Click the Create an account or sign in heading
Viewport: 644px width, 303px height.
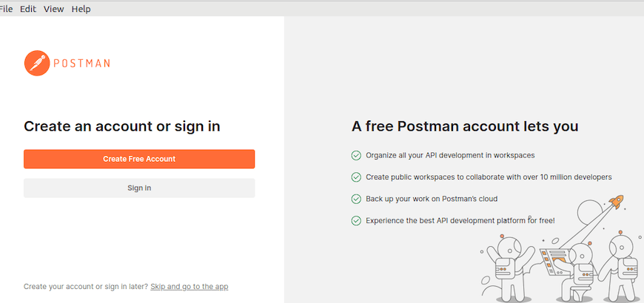122,126
